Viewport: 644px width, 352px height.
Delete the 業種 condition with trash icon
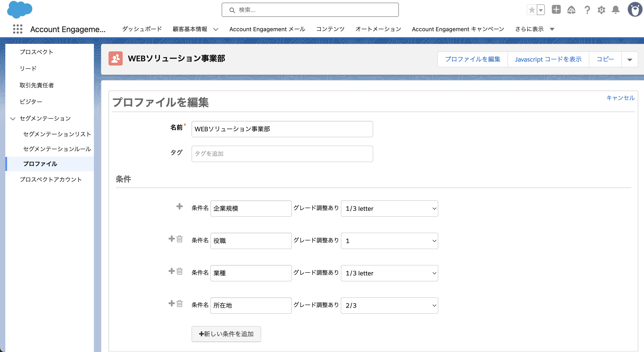pyautogui.click(x=180, y=271)
